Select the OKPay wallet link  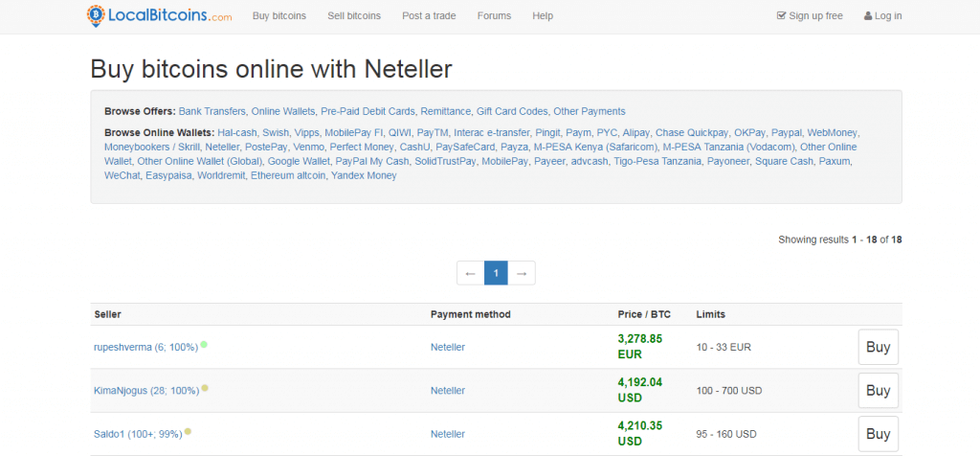749,132
